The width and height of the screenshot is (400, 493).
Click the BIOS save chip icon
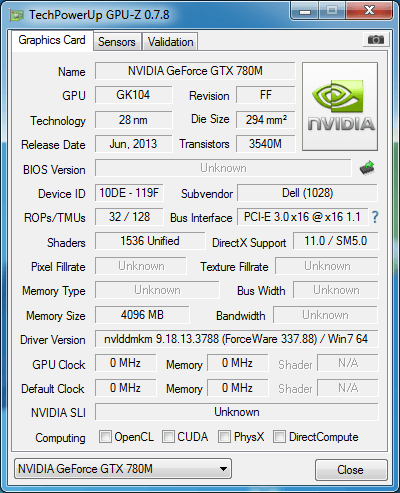tap(367, 168)
